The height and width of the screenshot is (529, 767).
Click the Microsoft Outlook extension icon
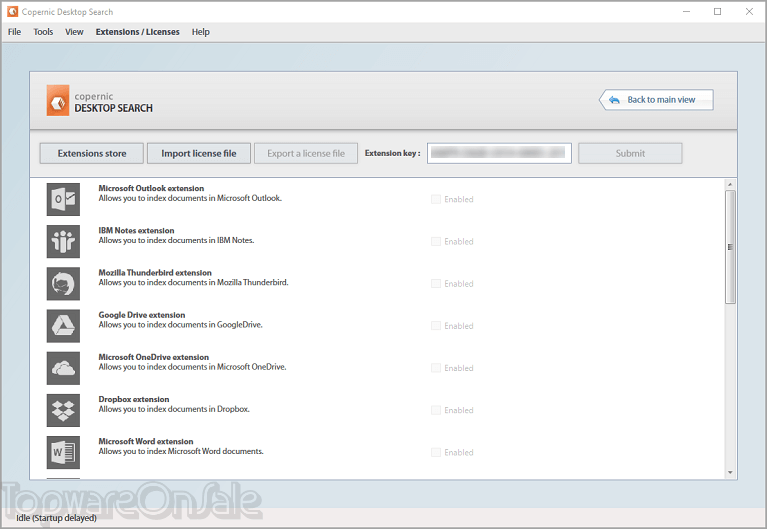pyautogui.click(x=63, y=199)
